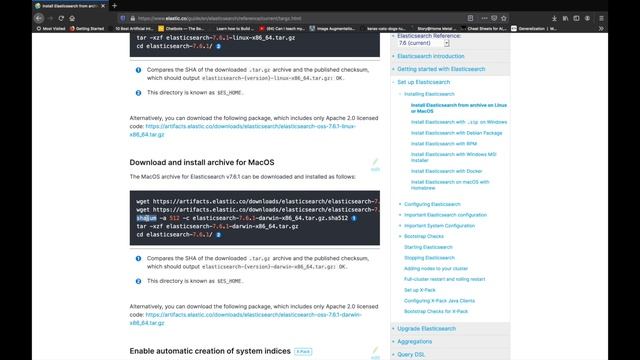Open Set up X-Pack page
This screenshot has width=640, height=360.
(420, 290)
